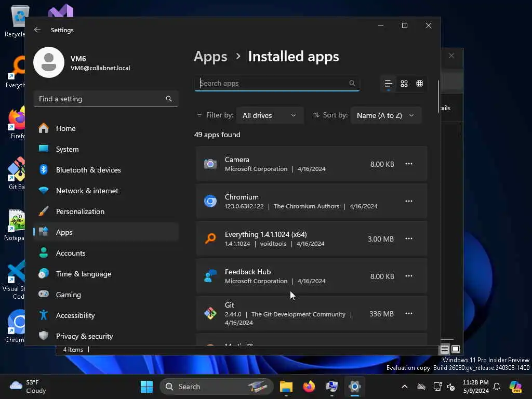Open the Windows Start menu
Screen dimensions: 532x399
(x=147, y=387)
